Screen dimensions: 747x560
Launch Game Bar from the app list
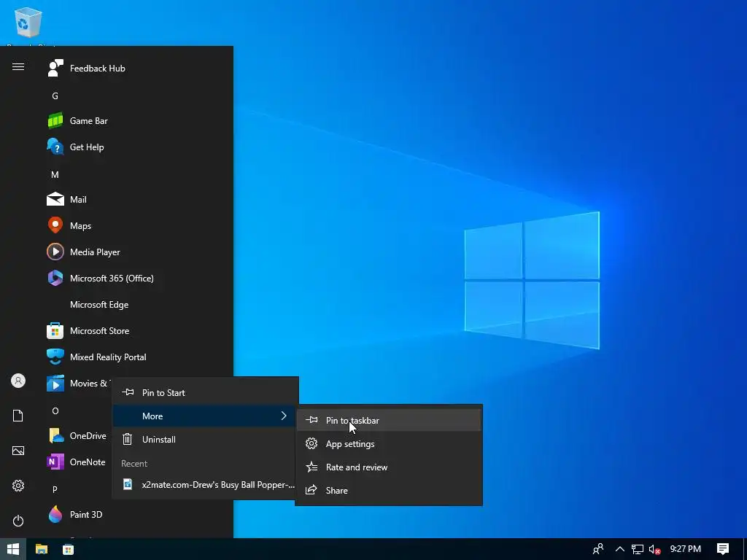pos(88,121)
